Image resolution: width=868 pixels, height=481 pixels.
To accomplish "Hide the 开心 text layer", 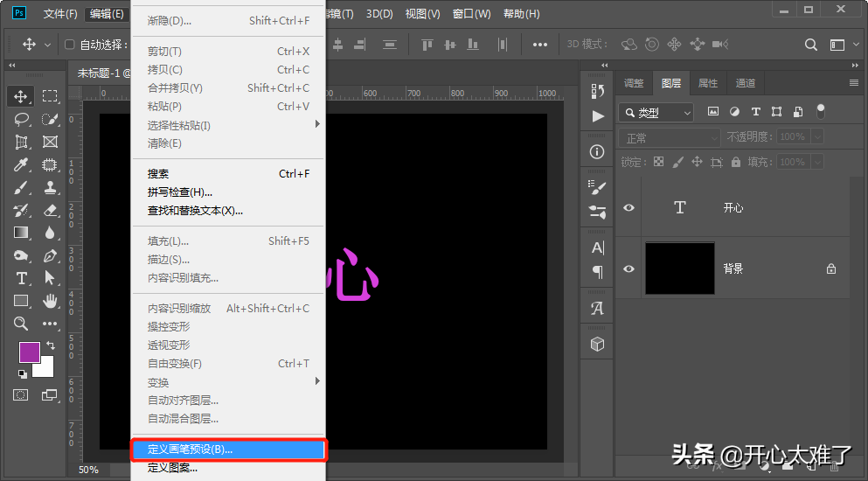I will click(x=628, y=208).
